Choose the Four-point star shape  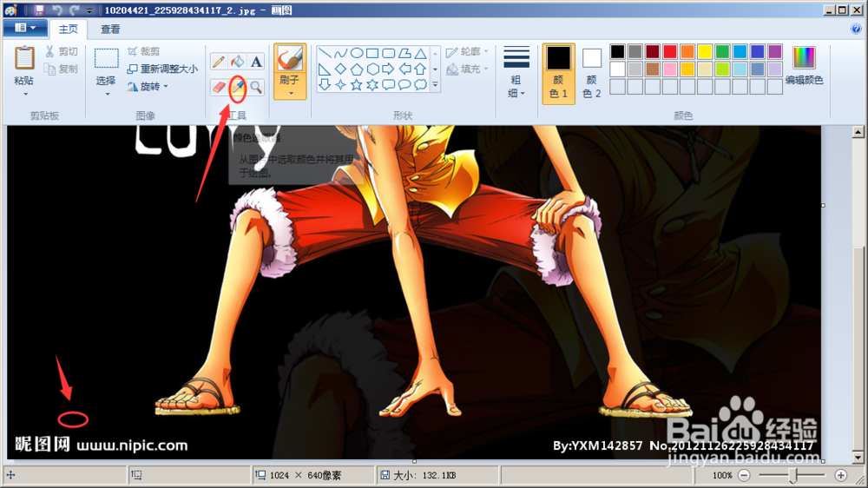[x=340, y=85]
